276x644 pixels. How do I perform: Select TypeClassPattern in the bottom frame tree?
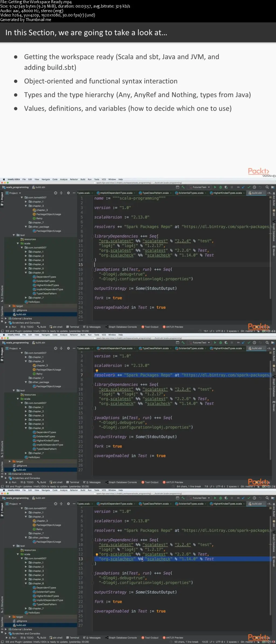pos(44,604)
